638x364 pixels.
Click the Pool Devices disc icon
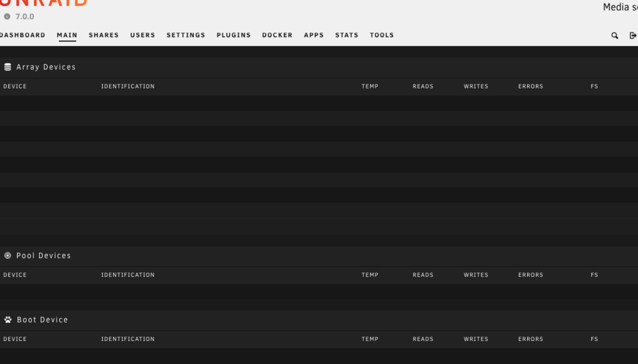pyautogui.click(x=8, y=256)
